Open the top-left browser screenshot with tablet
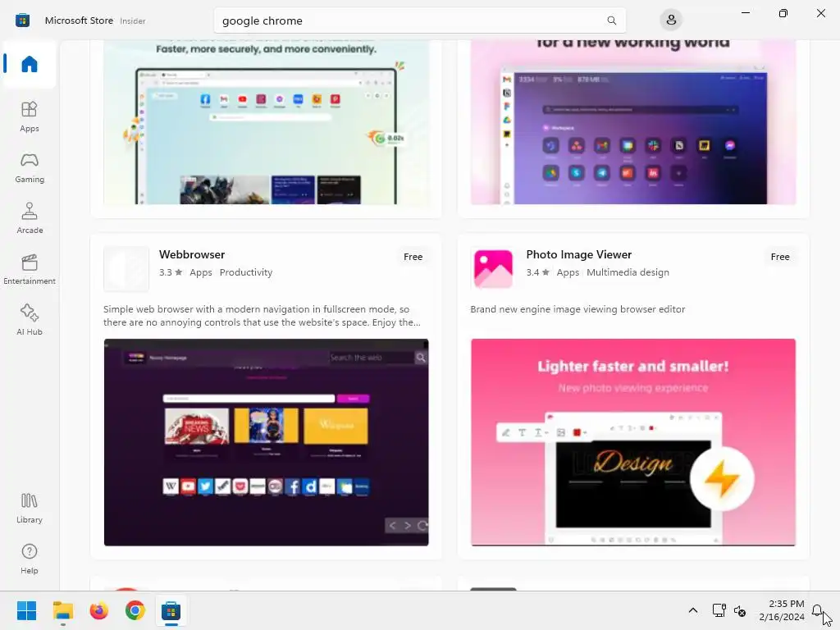 pos(267,122)
